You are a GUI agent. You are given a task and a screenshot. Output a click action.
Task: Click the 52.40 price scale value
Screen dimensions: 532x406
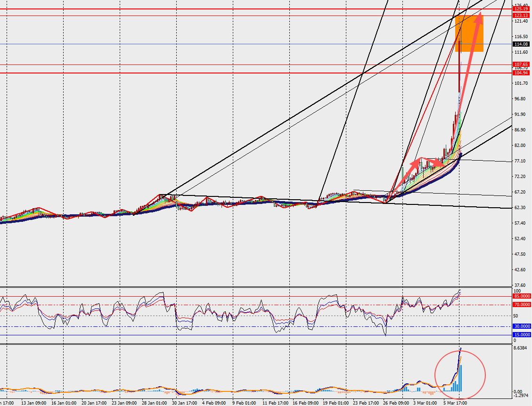click(520, 239)
